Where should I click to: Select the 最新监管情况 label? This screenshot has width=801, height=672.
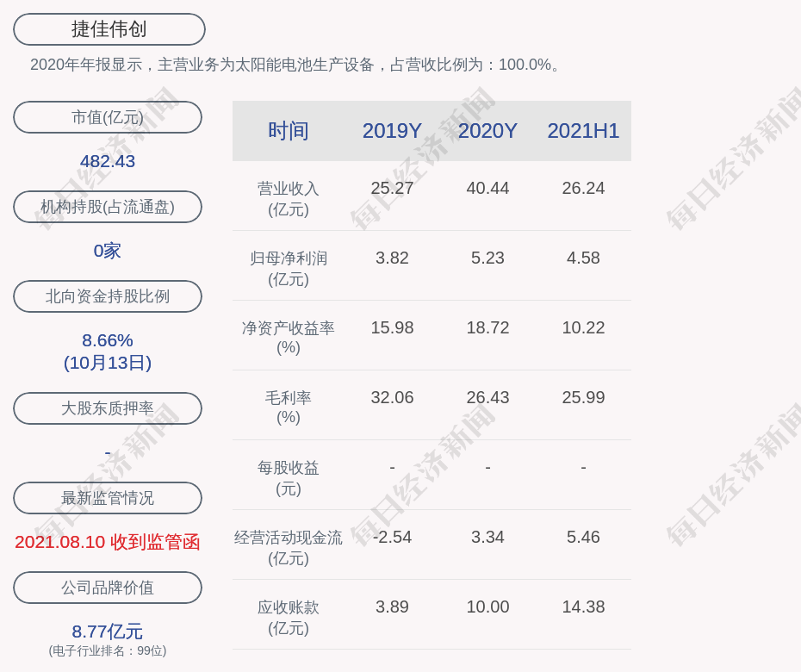(x=108, y=498)
